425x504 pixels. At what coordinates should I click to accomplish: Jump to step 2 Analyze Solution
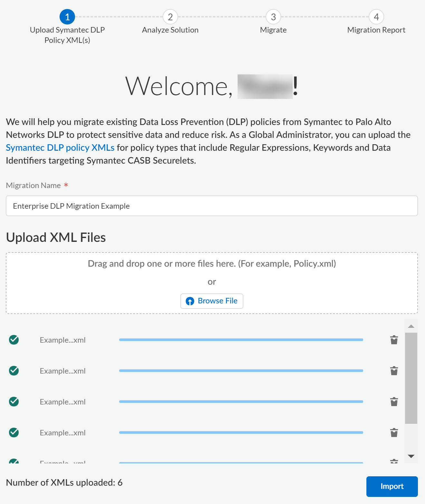pyautogui.click(x=170, y=17)
